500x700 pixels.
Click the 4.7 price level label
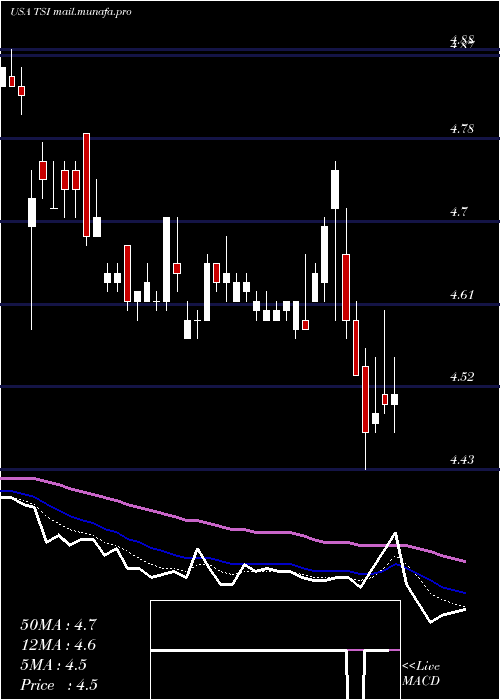[459, 212]
